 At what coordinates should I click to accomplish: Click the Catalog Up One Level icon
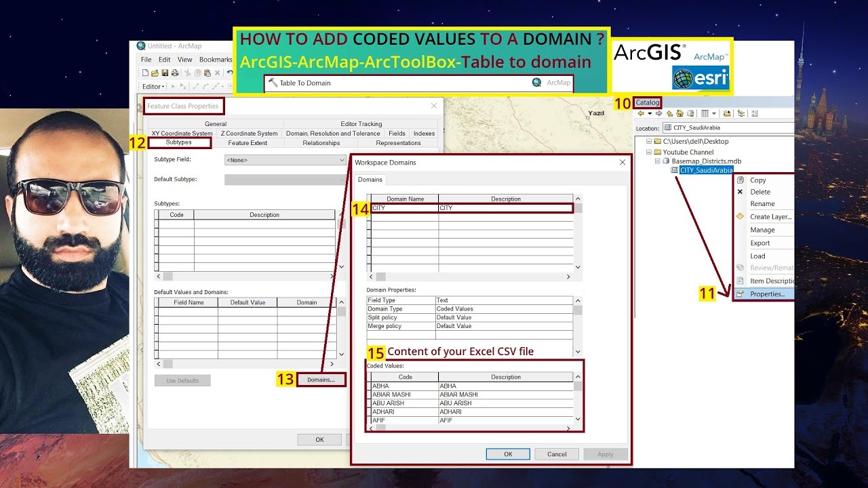tap(669, 113)
